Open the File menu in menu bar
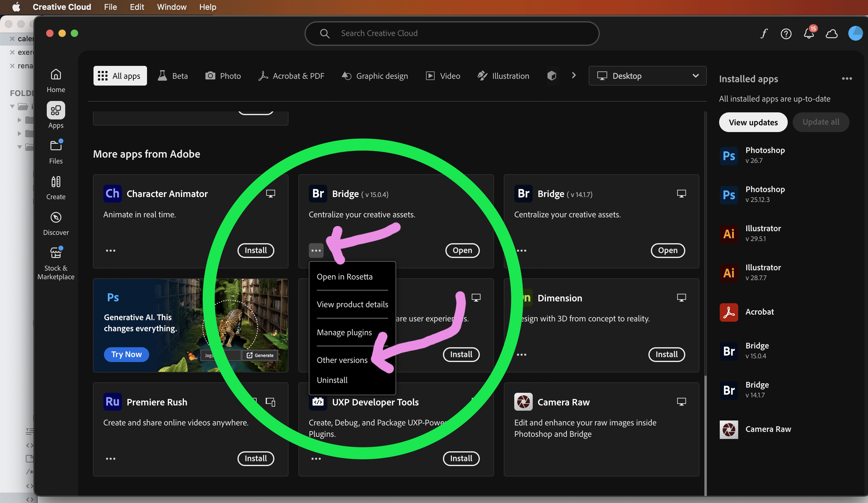This screenshot has width=868, height=503. tap(110, 7)
